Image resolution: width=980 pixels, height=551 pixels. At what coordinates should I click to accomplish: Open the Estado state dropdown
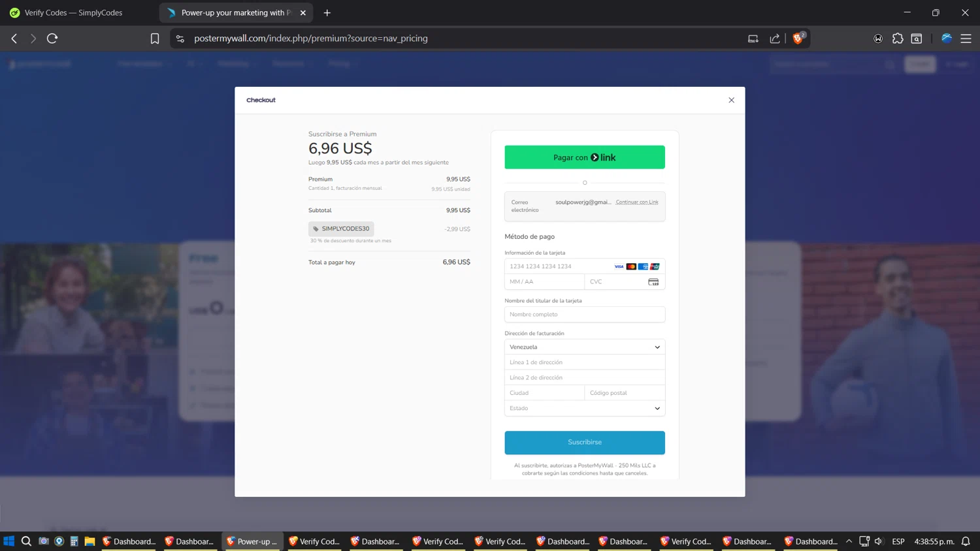584,408
